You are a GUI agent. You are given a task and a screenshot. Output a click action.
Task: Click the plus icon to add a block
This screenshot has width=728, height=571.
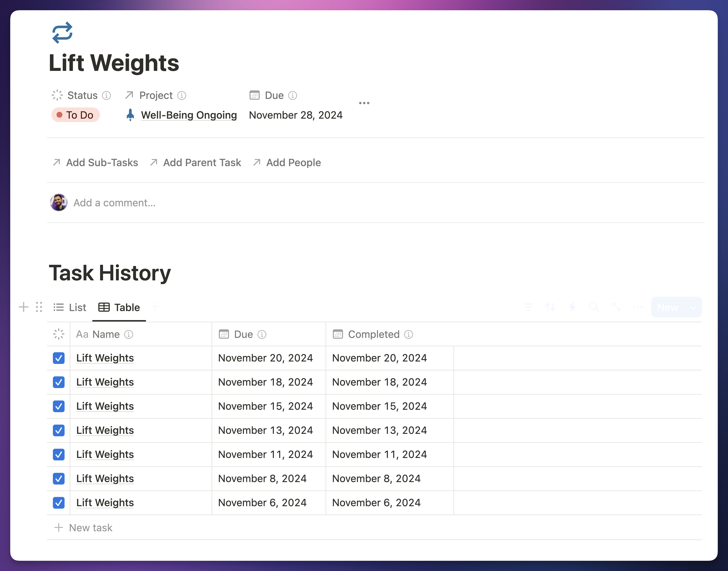[23, 307]
